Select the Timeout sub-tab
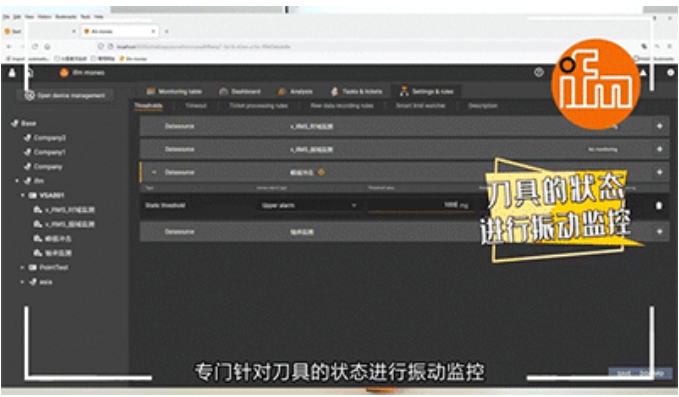The width and height of the screenshot is (679, 397). coord(196,106)
